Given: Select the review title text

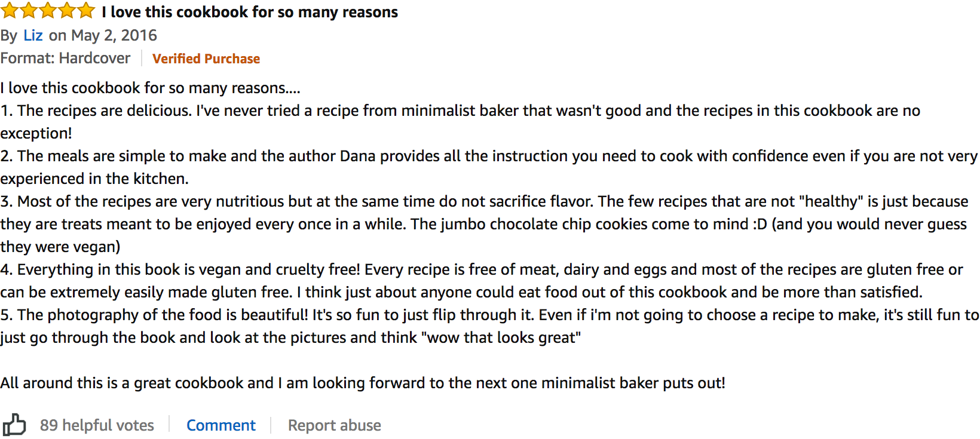Looking at the screenshot, I should tap(251, 11).
